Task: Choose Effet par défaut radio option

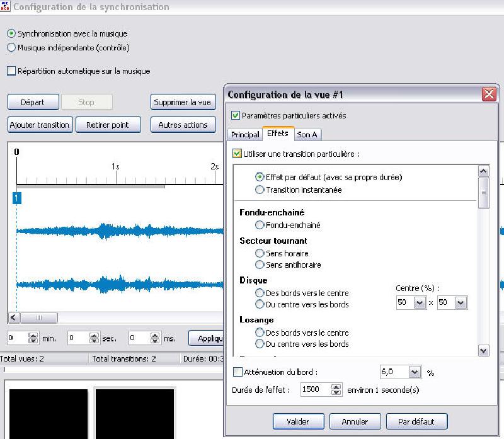Action: pos(260,177)
